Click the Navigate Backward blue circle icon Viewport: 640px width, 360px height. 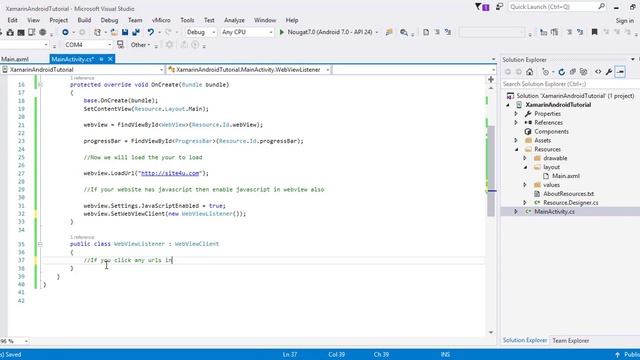pos(65,32)
